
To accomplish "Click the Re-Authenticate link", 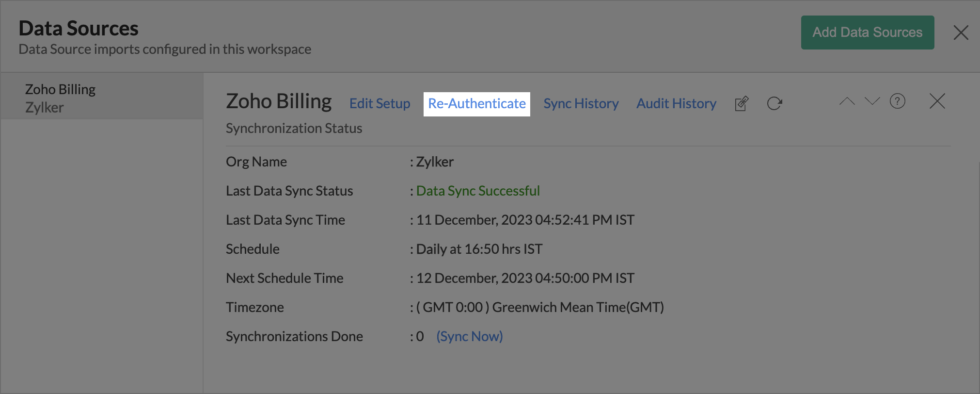I will click(x=477, y=104).
